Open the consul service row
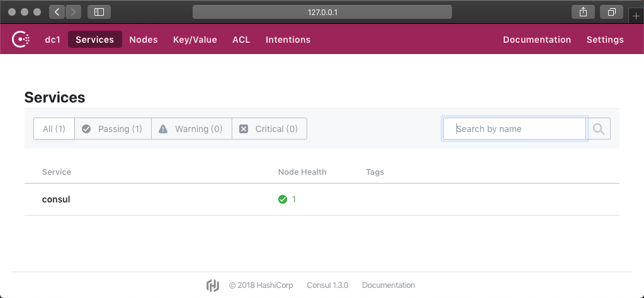 click(x=56, y=199)
